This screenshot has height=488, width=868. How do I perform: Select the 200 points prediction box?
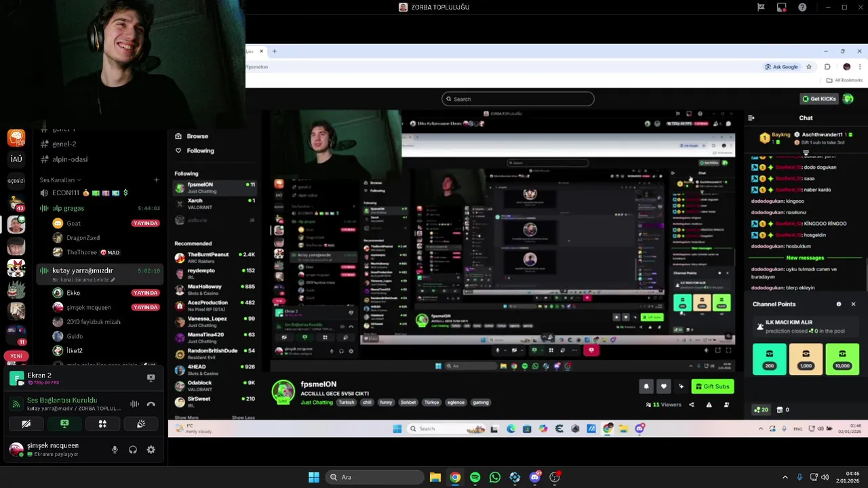click(769, 359)
